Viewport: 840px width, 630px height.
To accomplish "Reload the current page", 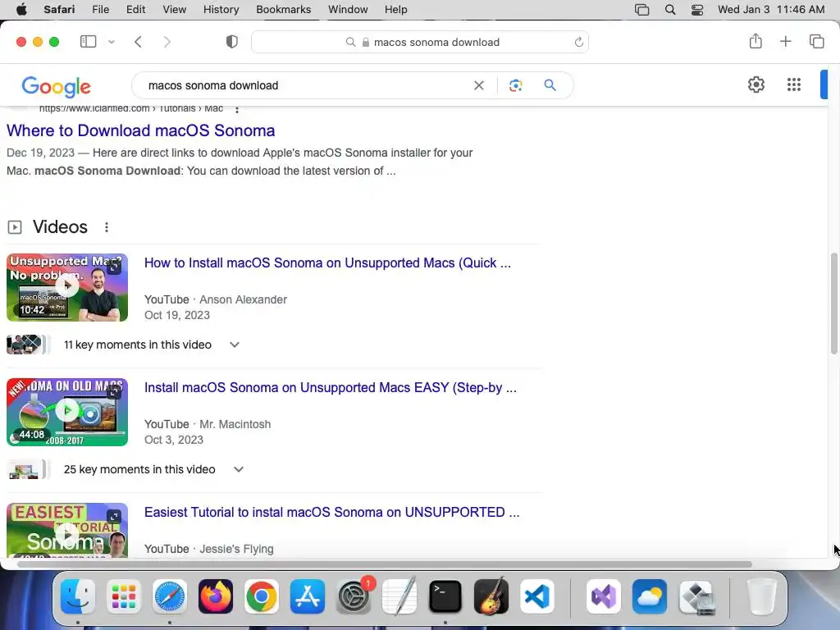I will (578, 42).
